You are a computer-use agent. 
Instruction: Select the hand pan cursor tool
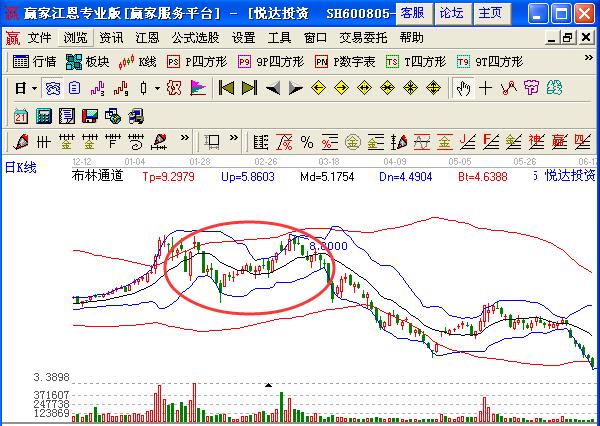click(463, 88)
